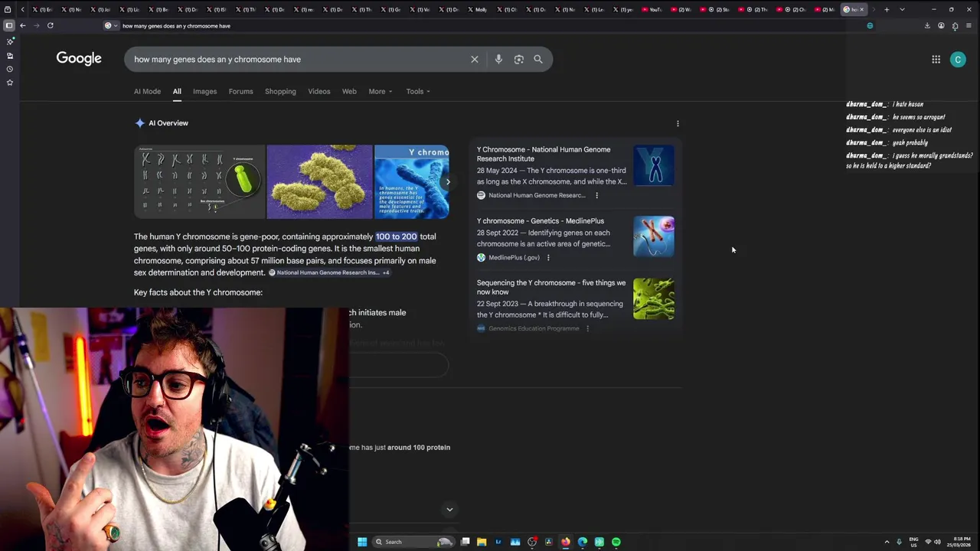Toggle the browser sidebar panel button
980x551 pixels.
9,25
